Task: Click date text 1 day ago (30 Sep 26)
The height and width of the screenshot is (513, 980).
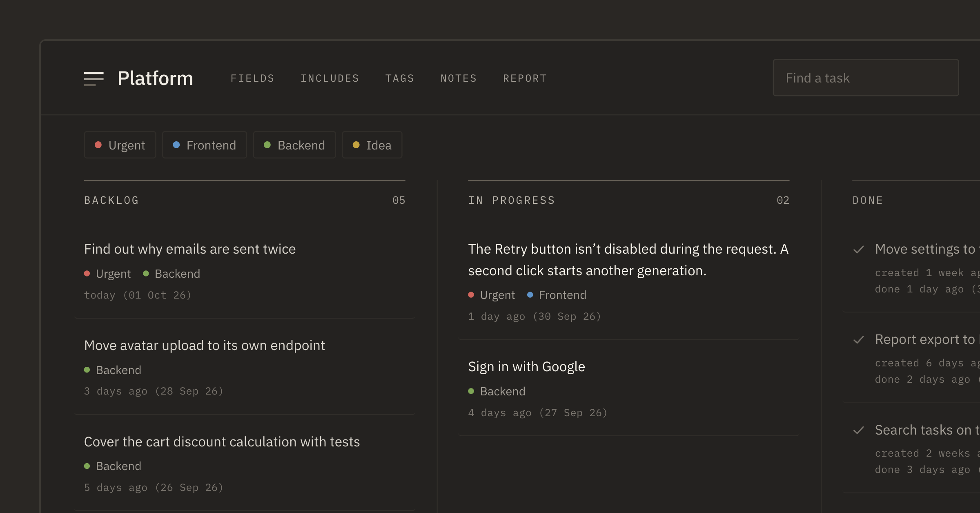Action: (x=535, y=316)
